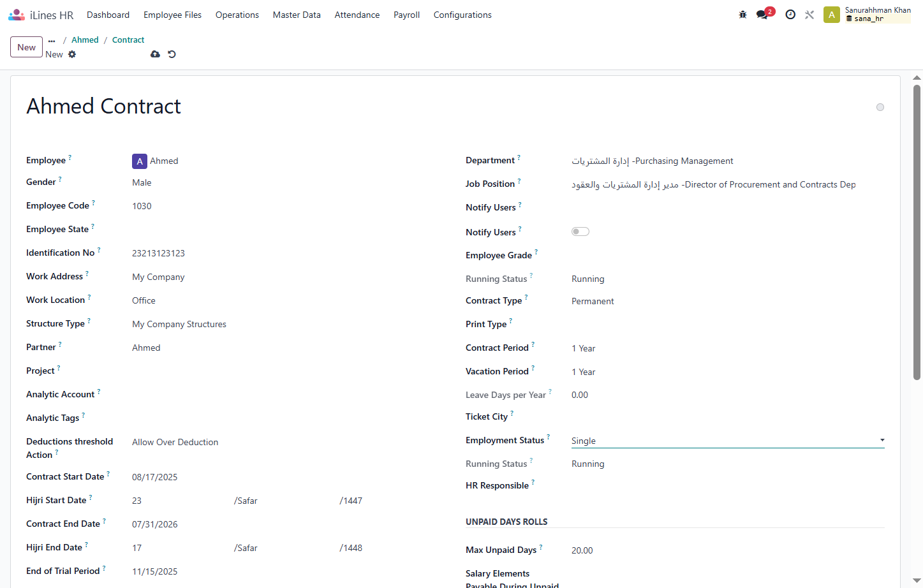Click the help mark beside Max Unpaid Days
The width and height of the screenshot is (923, 588).
click(x=541, y=547)
